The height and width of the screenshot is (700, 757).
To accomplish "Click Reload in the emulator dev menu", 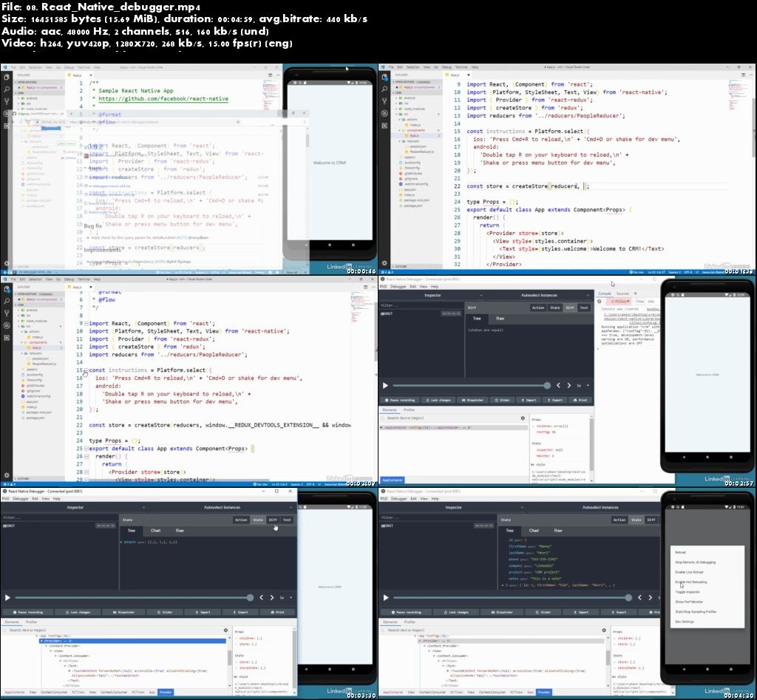I will coord(681,552).
